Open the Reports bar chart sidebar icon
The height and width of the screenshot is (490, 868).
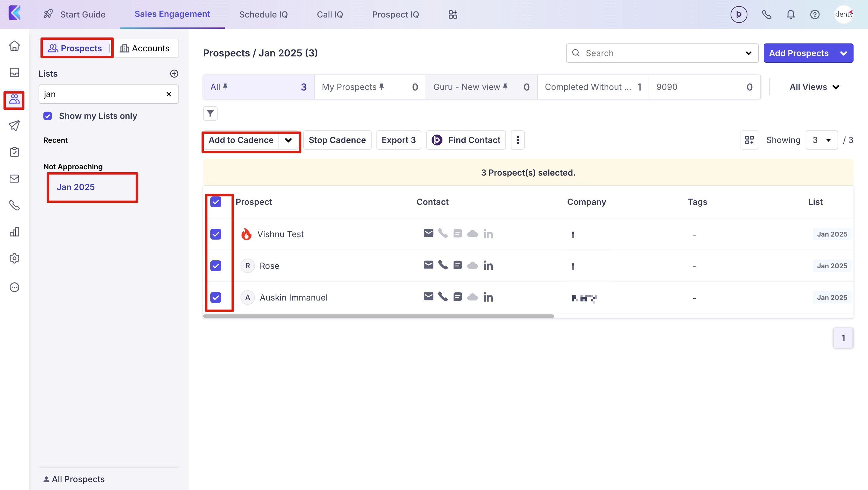click(14, 232)
